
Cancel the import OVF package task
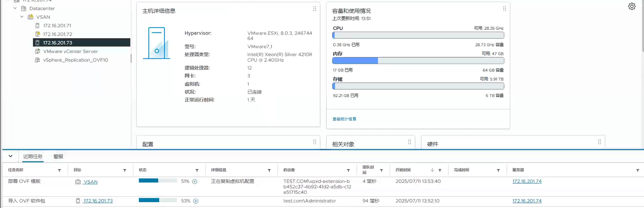click(195, 201)
